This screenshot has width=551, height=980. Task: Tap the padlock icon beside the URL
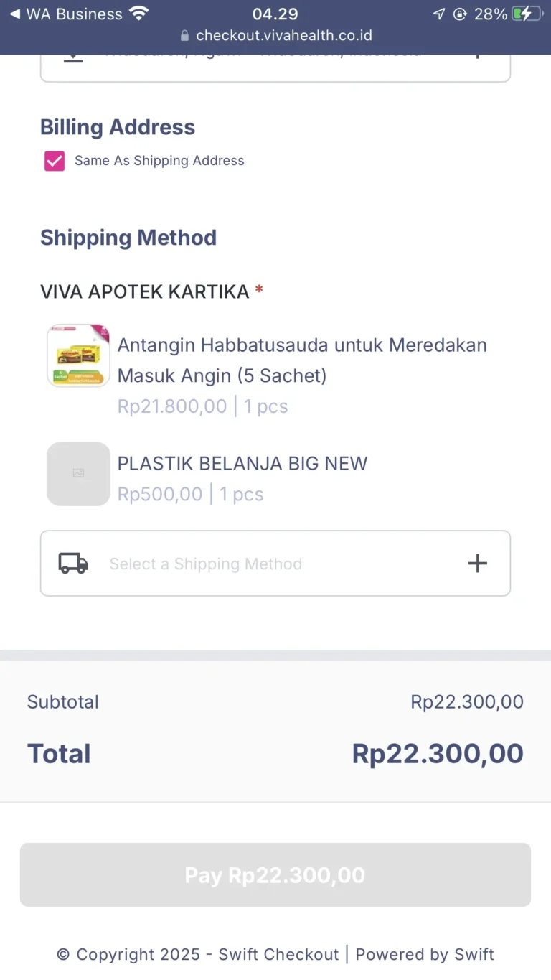pos(184,35)
